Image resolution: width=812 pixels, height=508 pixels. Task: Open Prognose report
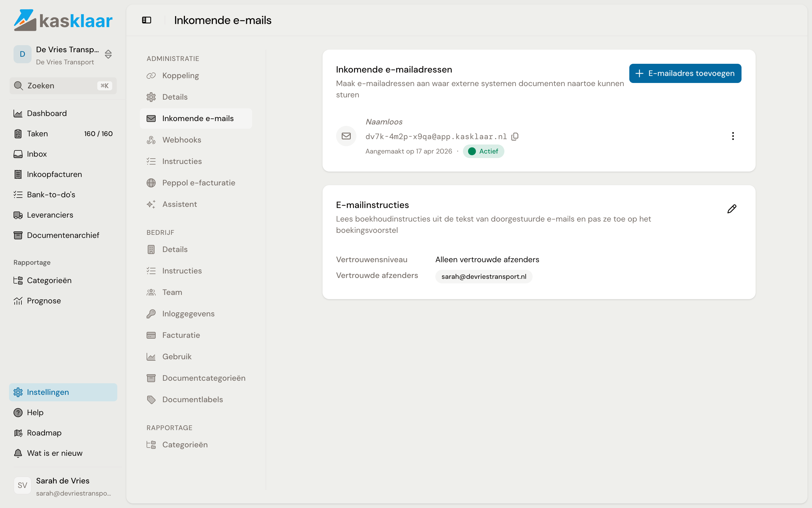coord(63,301)
